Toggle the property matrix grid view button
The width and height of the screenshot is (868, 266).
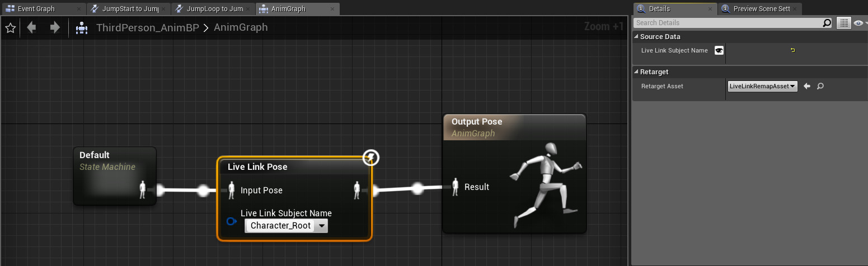pos(843,23)
